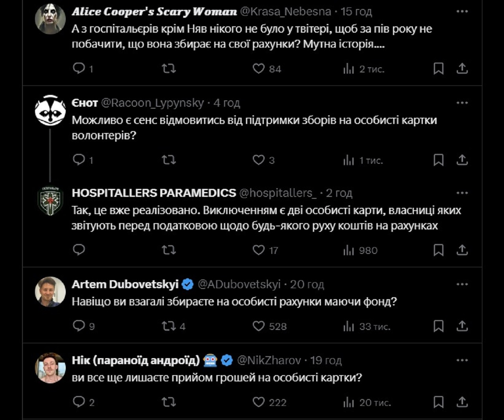This screenshot has height=420, width=504.
Task: Open more options for Єнот's tweet
Action: 462,103
